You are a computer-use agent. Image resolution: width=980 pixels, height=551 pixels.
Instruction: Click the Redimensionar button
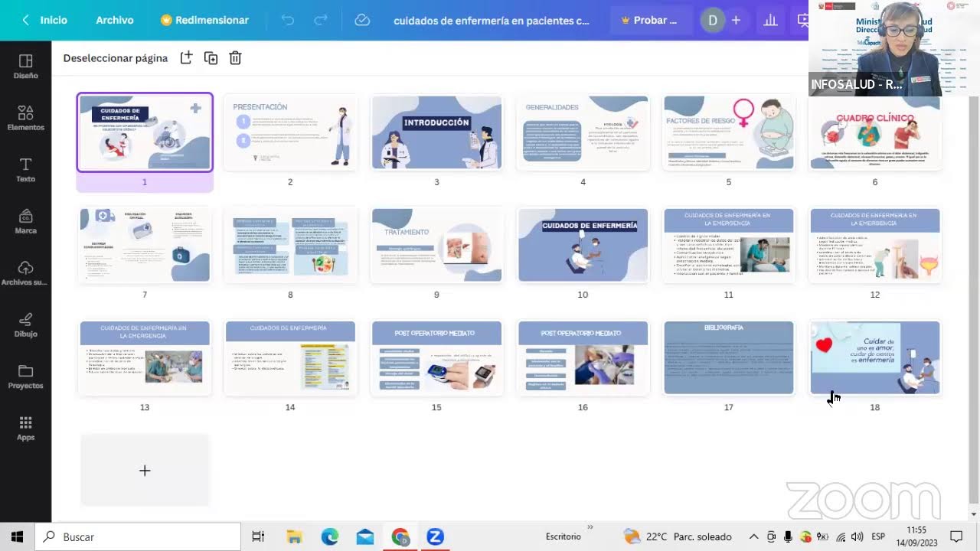(x=204, y=20)
